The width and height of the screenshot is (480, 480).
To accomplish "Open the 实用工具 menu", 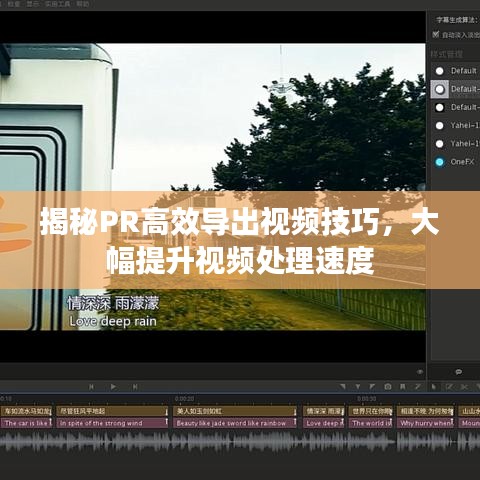I will 58,4.
